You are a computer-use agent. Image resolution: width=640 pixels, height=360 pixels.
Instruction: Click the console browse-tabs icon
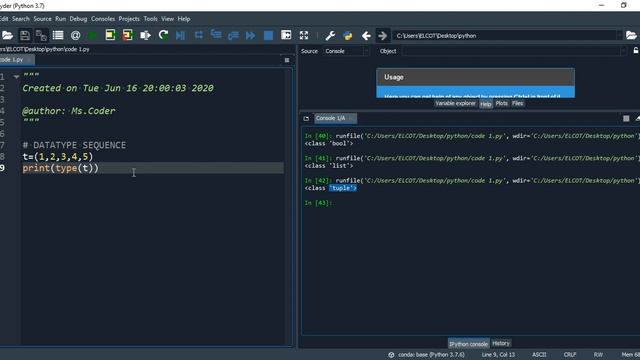(x=306, y=118)
